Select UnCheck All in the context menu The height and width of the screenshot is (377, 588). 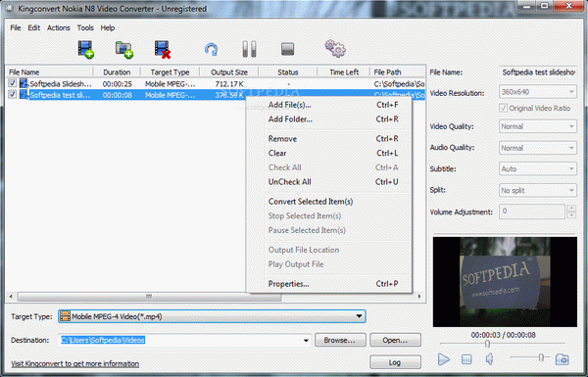point(329,182)
